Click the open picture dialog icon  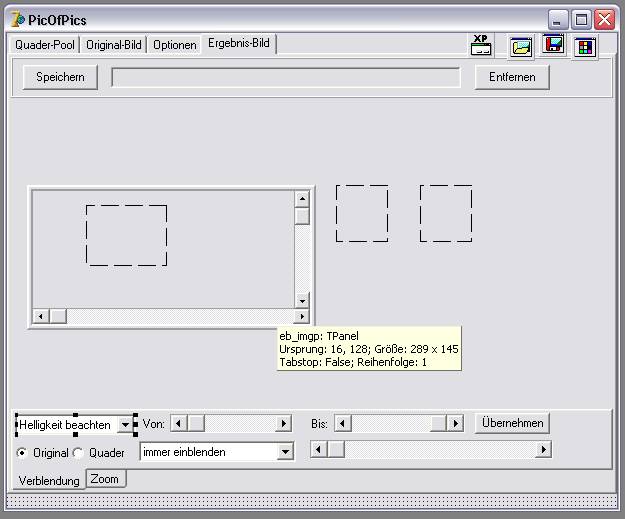(x=521, y=47)
